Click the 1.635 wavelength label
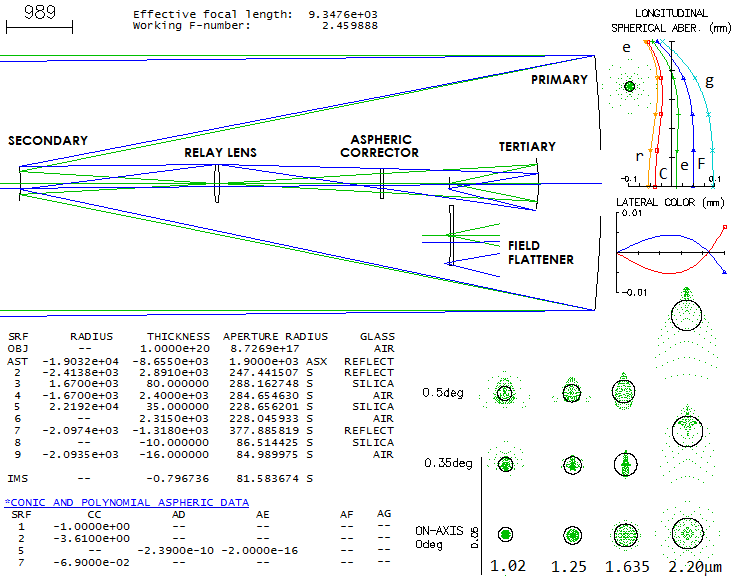 pyautogui.click(x=627, y=567)
